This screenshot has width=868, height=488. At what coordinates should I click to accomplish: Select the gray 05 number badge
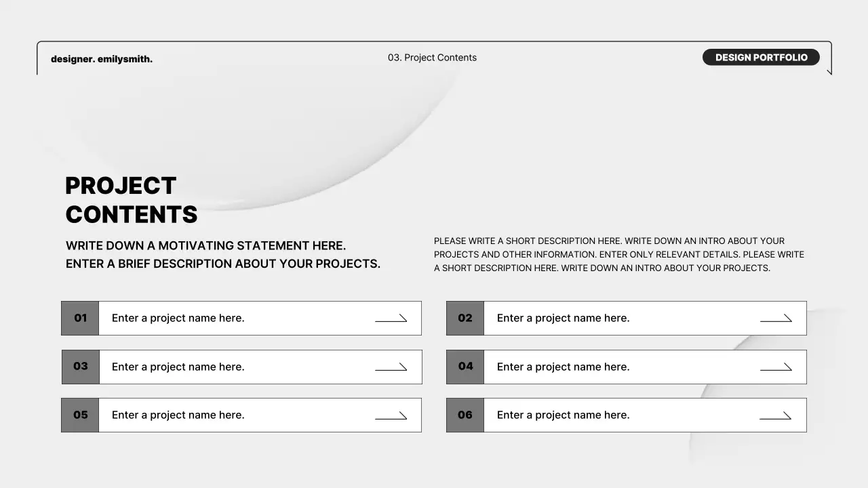coord(80,415)
